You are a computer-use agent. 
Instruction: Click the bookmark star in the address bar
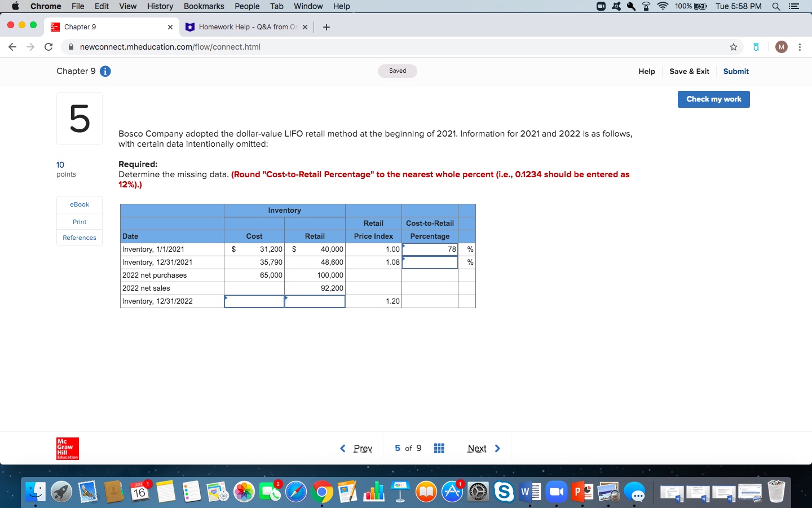[734, 47]
